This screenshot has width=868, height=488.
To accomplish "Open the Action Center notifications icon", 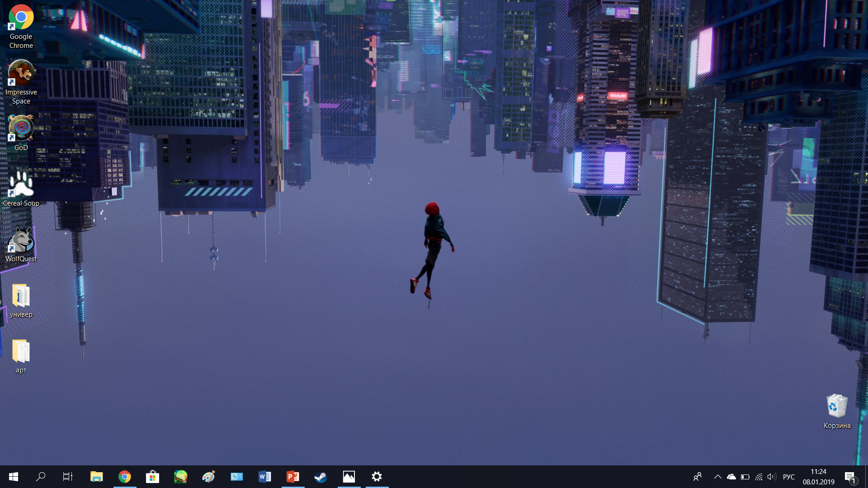I will (850, 477).
